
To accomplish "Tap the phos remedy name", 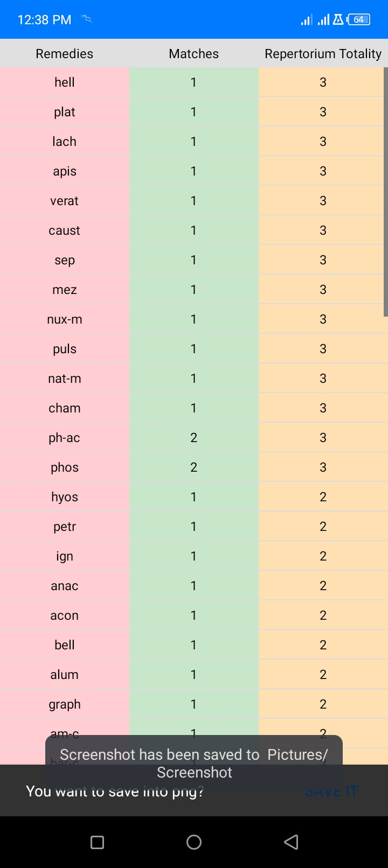I will click(65, 467).
